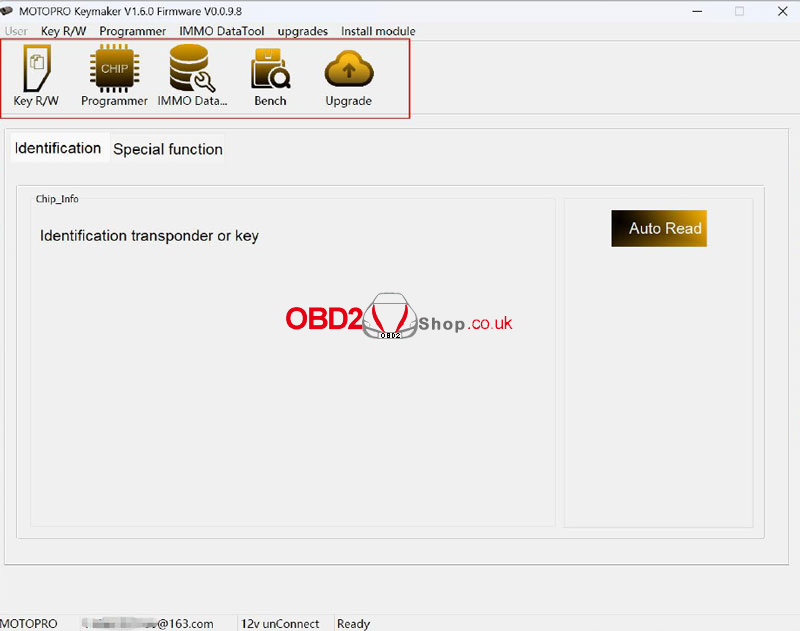800x631 pixels.
Task: Click the MOTOPRO app icon in title bar
Action: click(x=7, y=10)
